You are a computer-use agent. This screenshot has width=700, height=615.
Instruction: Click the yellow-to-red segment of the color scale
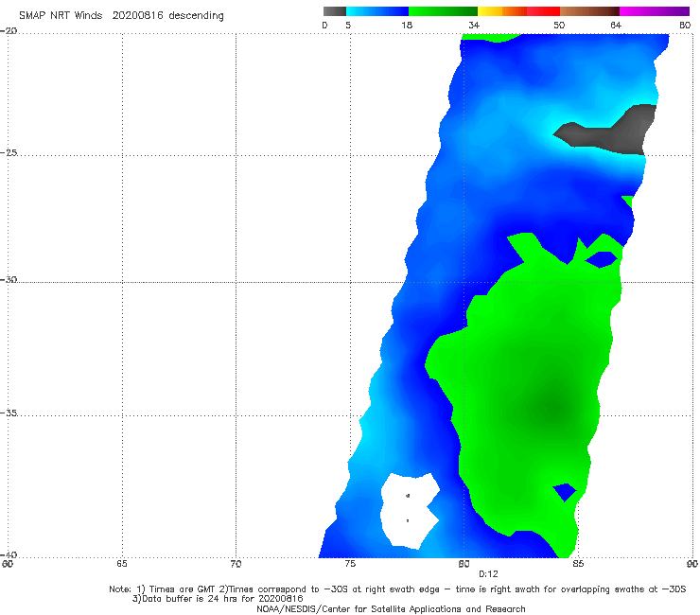[x=518, y=11]
